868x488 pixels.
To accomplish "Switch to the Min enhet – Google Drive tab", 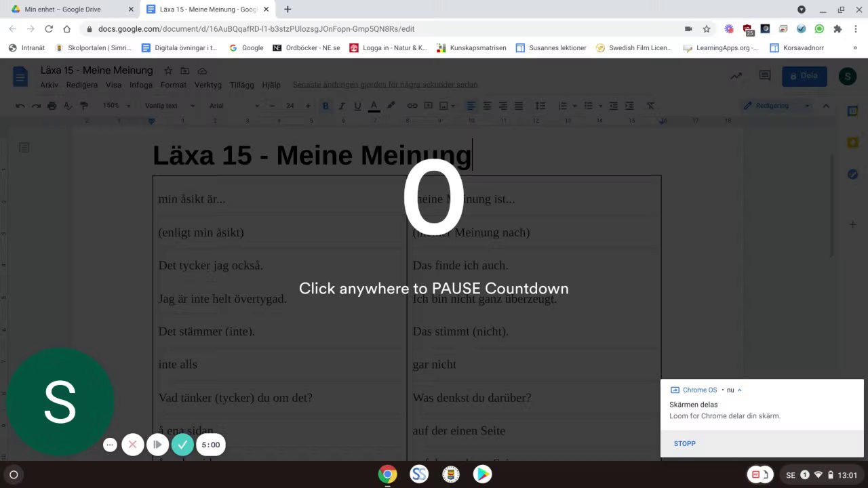I will tap(70, 9).
